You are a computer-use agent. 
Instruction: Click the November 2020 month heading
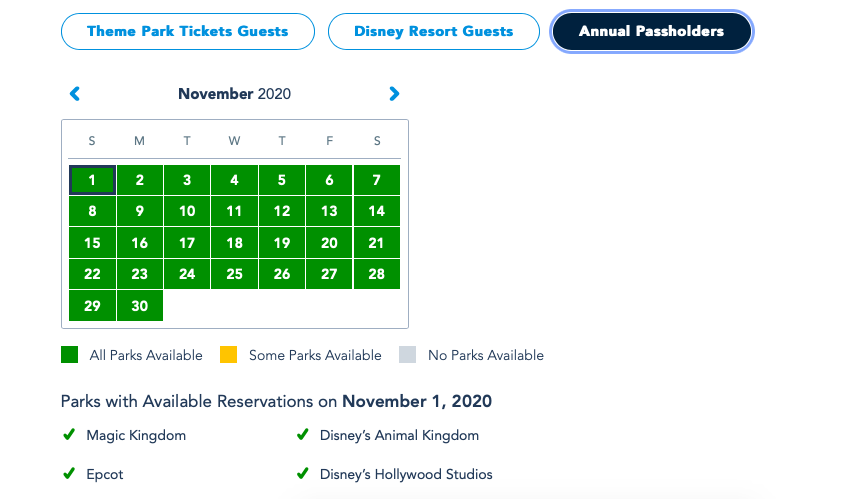234,94
